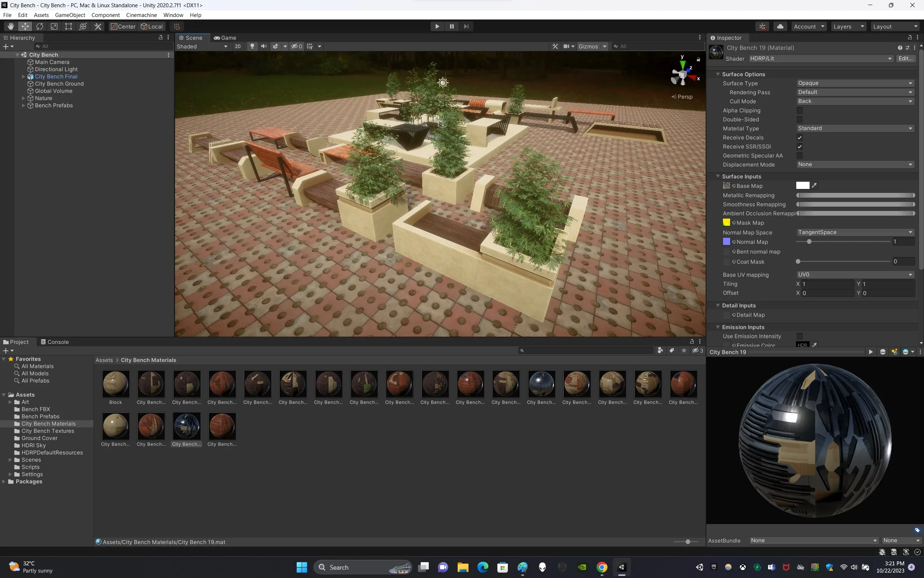Save search favorite star icon

684,350
